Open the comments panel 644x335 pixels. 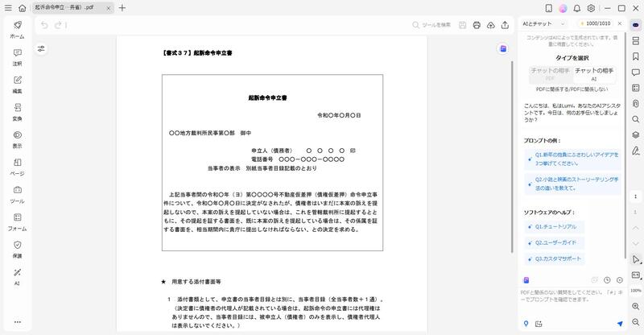[x=636, y=72]
